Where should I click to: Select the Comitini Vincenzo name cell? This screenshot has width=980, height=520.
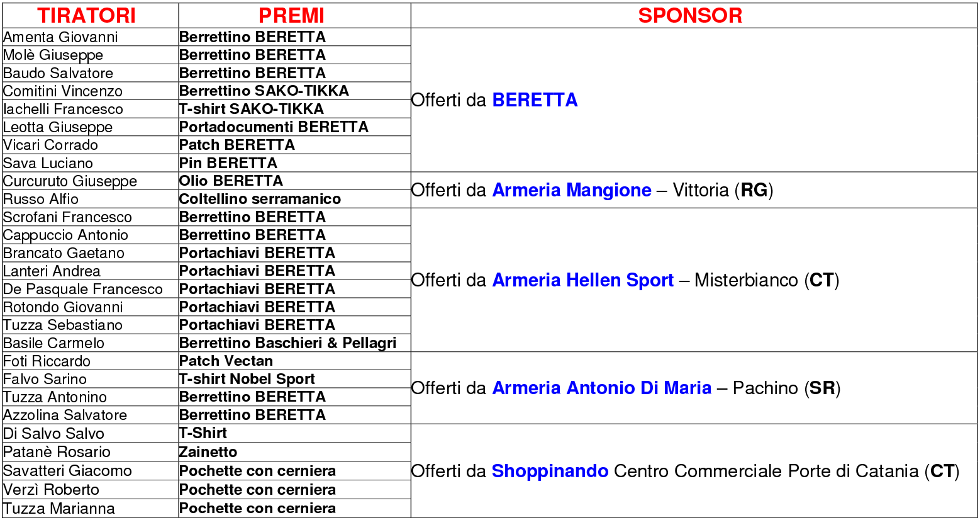91,91
